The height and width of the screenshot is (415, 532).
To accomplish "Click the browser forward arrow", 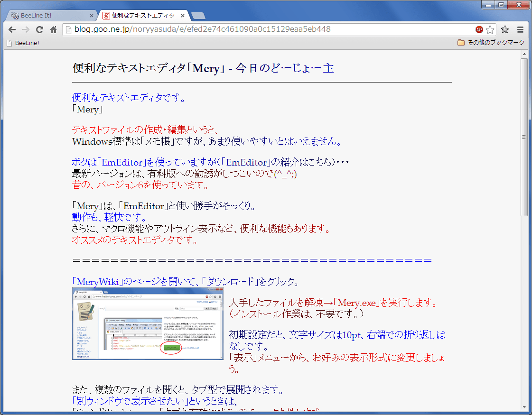I will [x=26, y=29].
